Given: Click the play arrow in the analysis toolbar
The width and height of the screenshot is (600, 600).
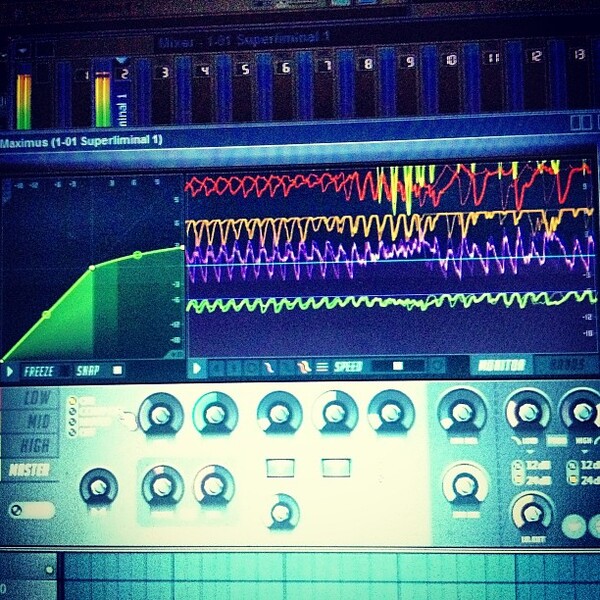Looking at the screenshot, I should 197,368.
